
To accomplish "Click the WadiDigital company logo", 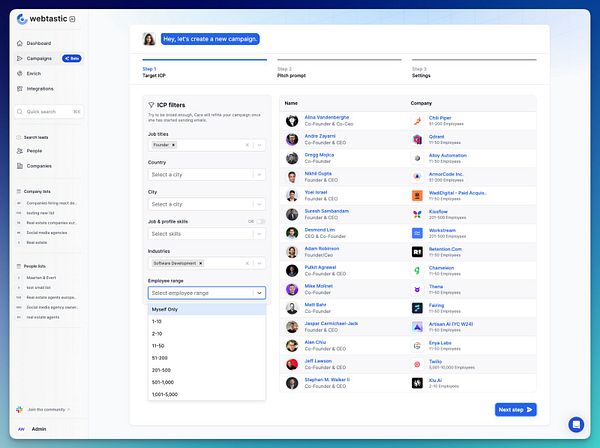I will tap(417, 196).
